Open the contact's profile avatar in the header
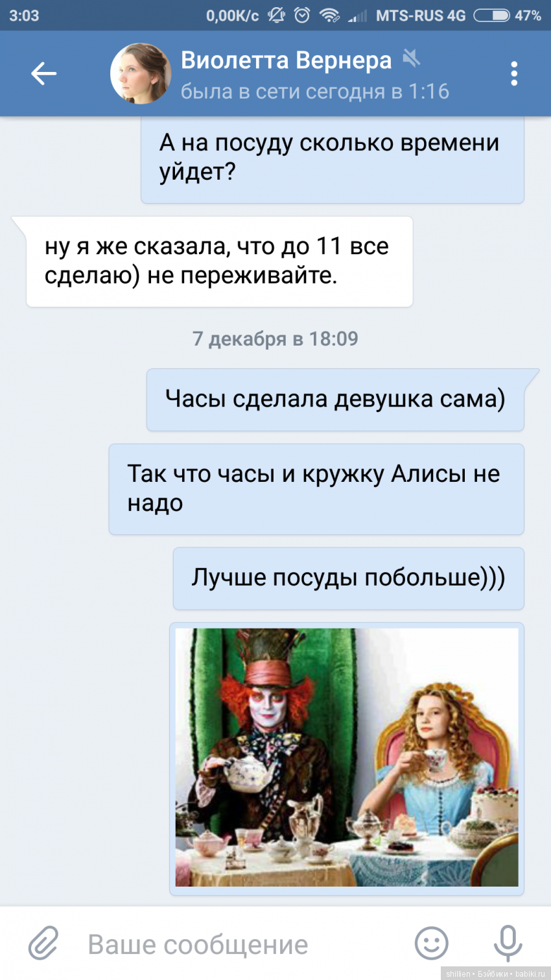The width and height of the screenshot is (551, 980). coord(141,73)
